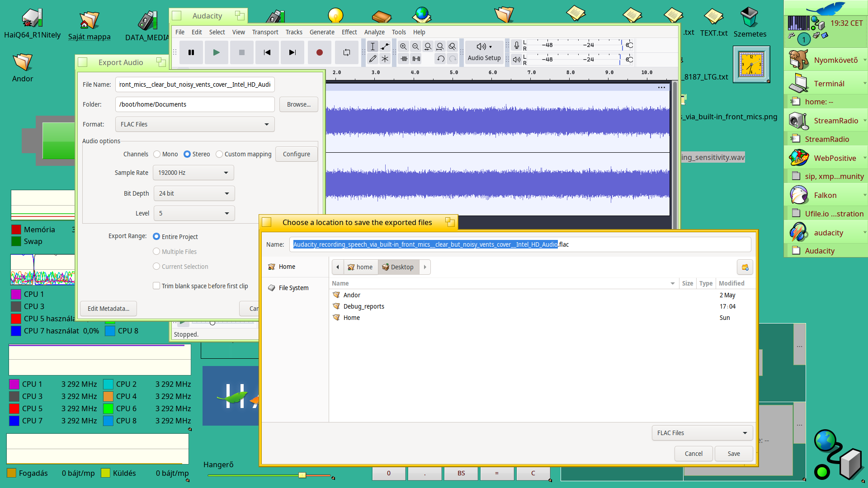Open FLAC Files filter dropdown in save dialog
The width and height of the screenshot is (868, 488).
point(702,433)
